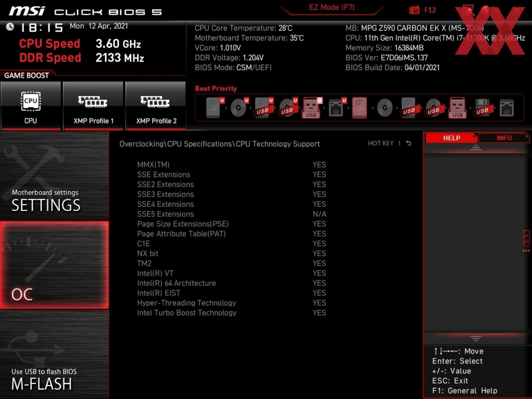
Task: Click the date Mon 12 Apr, 2021
Action: tap(99, 26)
